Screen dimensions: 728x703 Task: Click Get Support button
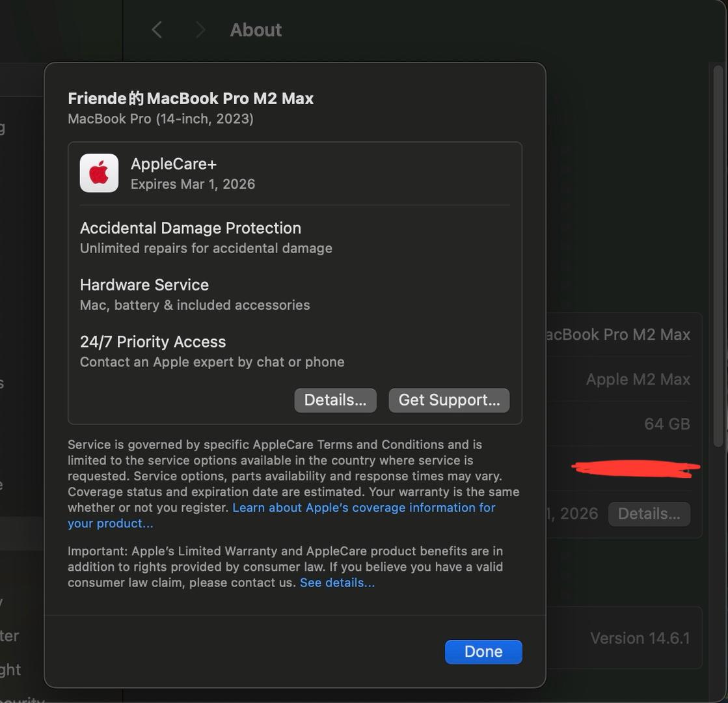pos(449,400)
